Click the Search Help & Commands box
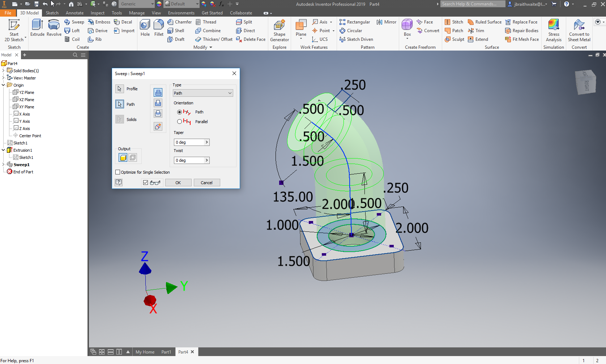606x364 pixels. [x=473, y=4]
